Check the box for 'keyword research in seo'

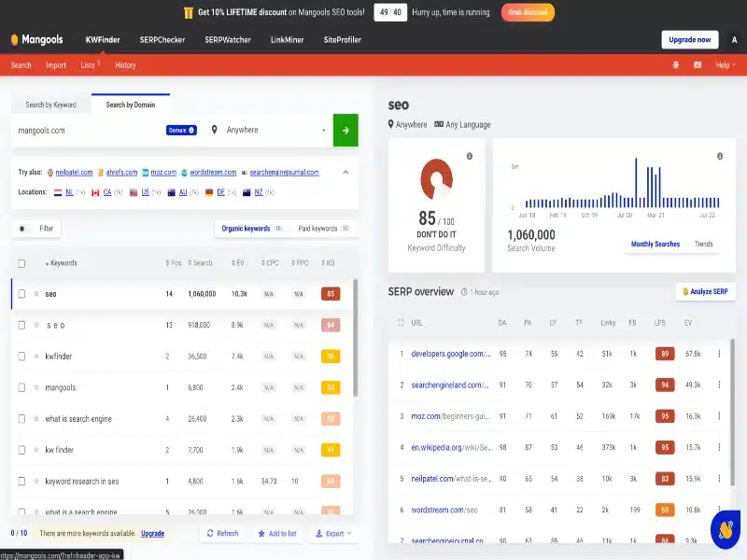click(21, 481)
